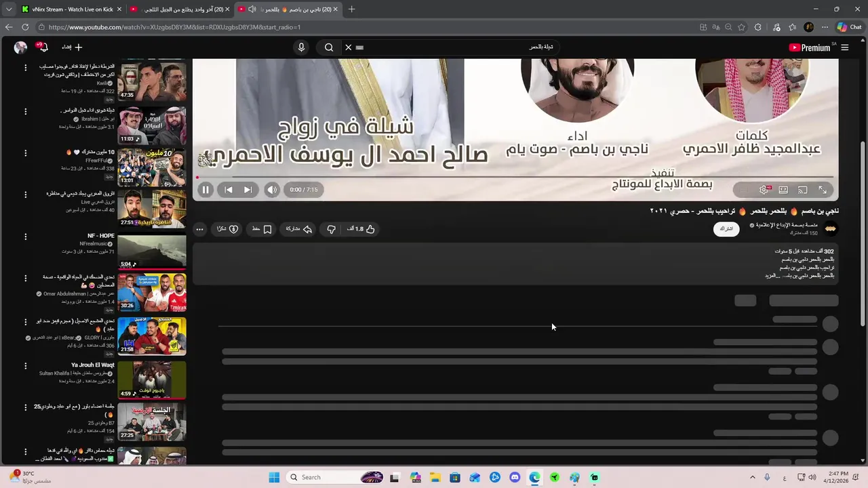Go back in the browser
This screenshot has height=488, width=868.
(x=9, y=27)
